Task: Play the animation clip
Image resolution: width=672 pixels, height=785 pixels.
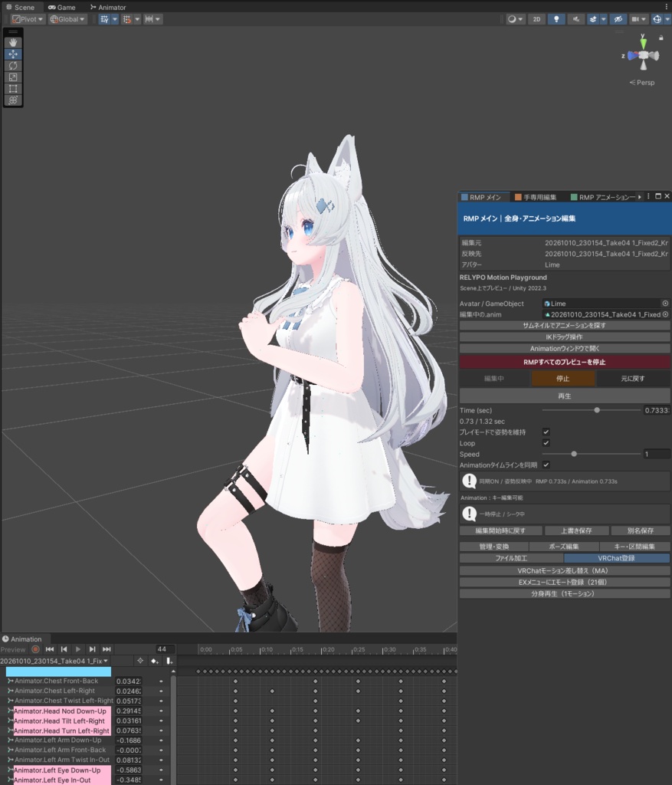Action: point(77,649)
